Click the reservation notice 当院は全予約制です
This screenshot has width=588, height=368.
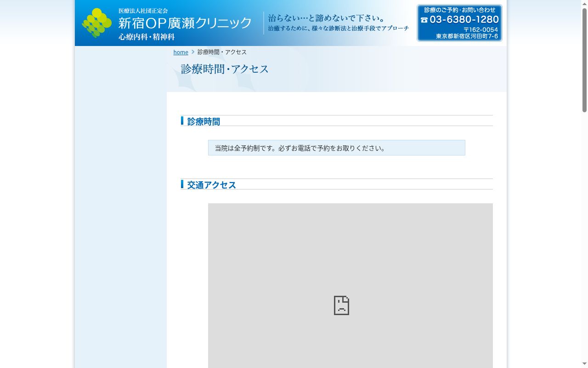(x=336, y=148)
